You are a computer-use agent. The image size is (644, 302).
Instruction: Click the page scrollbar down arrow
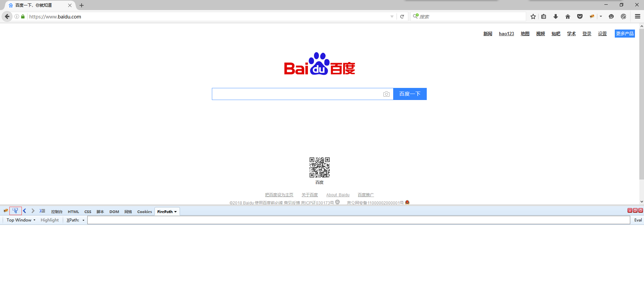tap(642, 202)
